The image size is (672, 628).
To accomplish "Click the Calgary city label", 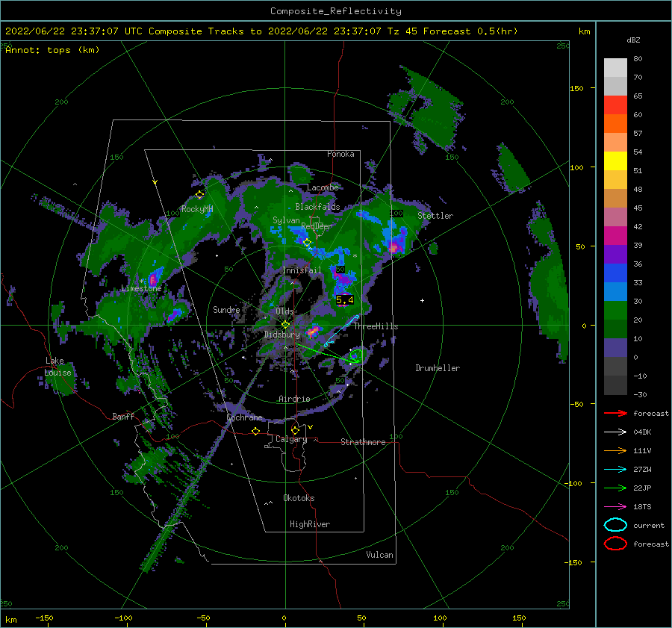I will 291,439.
